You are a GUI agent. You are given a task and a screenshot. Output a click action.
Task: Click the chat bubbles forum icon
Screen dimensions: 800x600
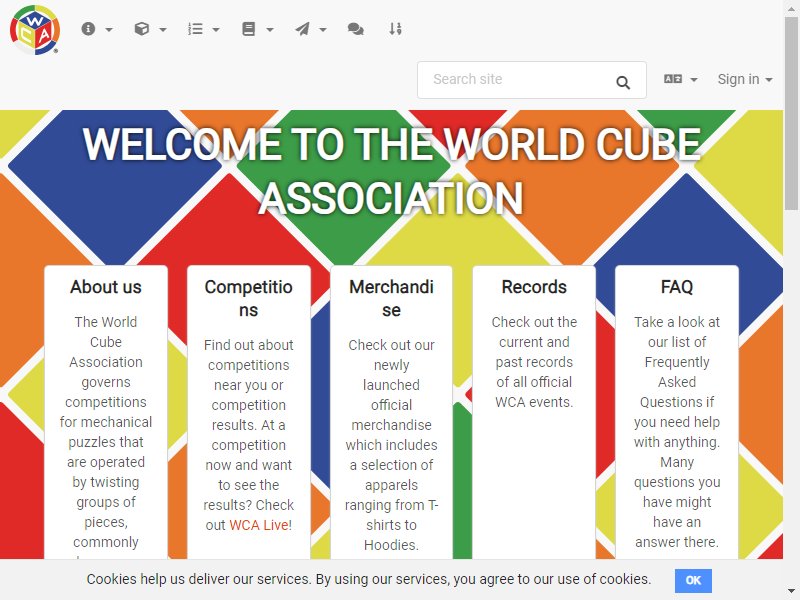[356, 29]
